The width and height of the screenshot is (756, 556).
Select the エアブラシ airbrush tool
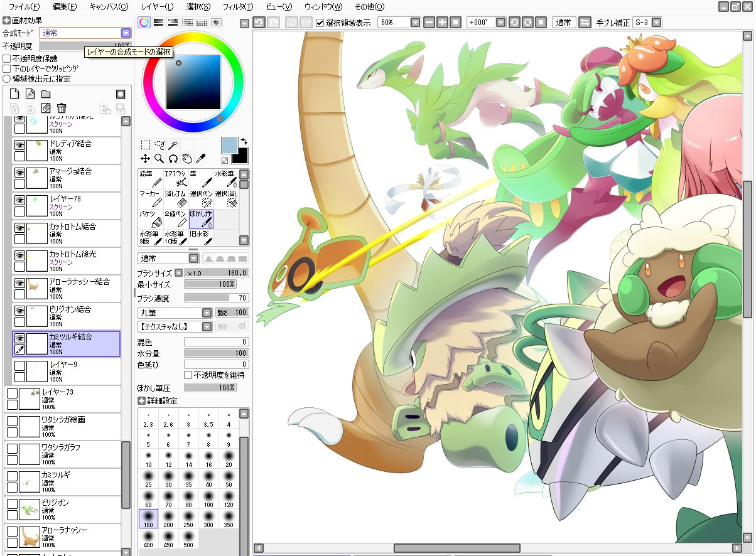pyautogui.click(x=175, y=179)
